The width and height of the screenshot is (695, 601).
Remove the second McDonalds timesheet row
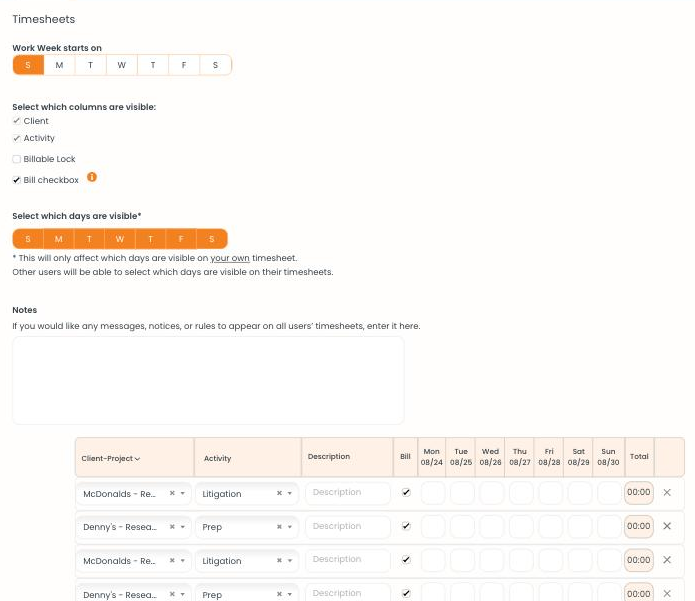coord(667,560)
